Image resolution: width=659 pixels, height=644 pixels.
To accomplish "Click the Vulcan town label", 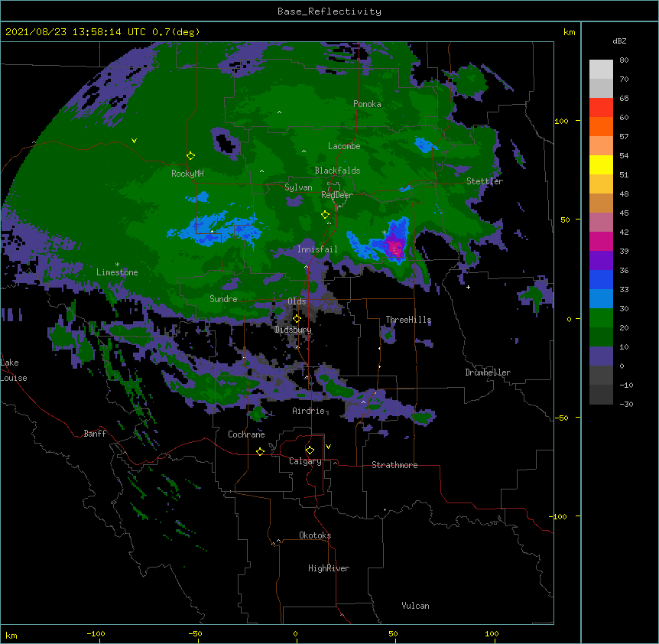I will 415,606.
